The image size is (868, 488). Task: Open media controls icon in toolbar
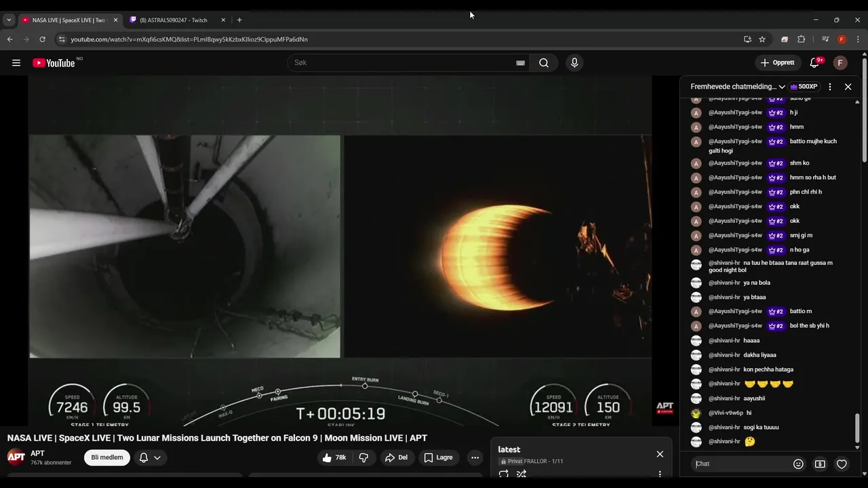click(825, 39)
